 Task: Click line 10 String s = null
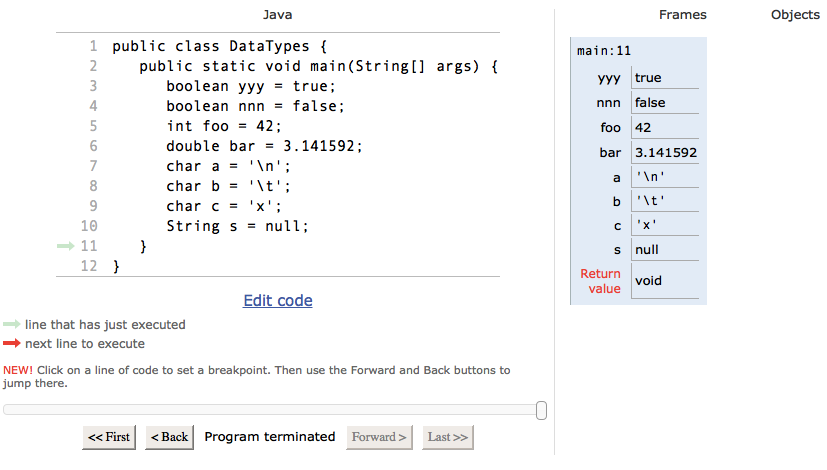[x=237, y=226]
